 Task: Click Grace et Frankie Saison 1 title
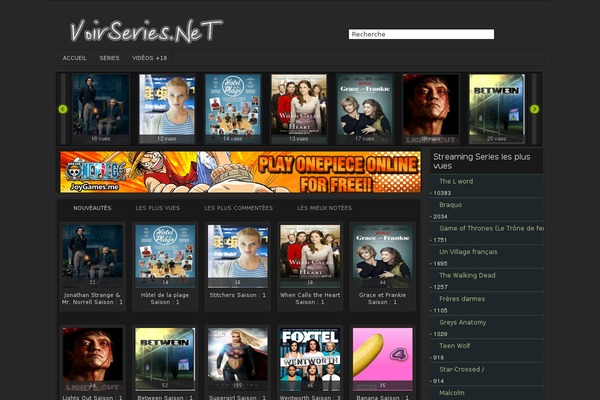point(383,299)
